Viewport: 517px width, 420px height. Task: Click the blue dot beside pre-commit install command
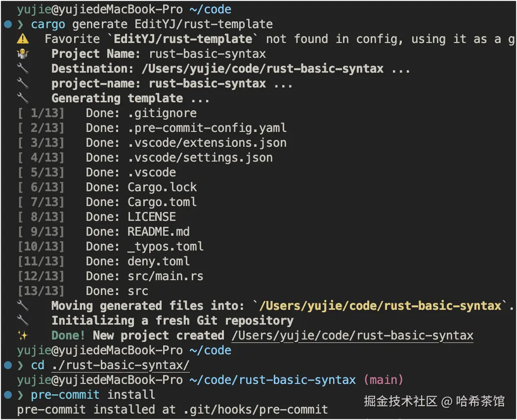[x=7, y=395]
